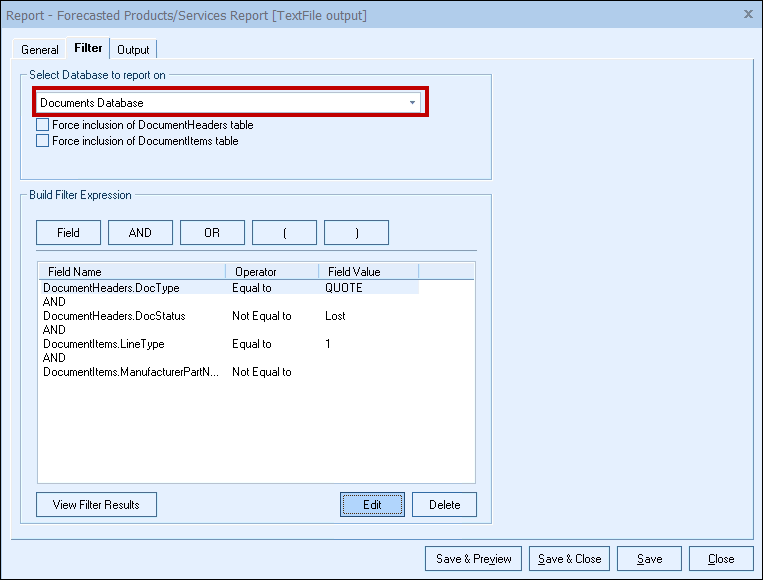Edit the selected filter line

click(372, 505)
